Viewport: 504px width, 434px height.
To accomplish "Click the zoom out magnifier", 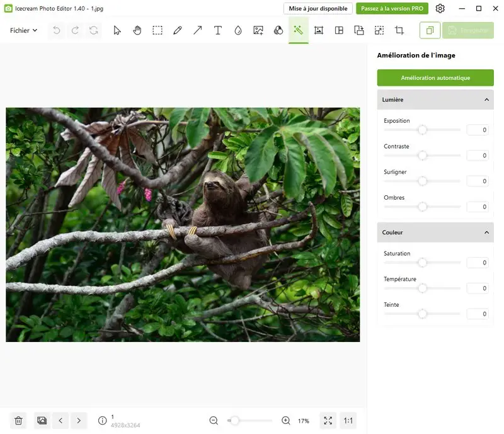I will point(214,421).
